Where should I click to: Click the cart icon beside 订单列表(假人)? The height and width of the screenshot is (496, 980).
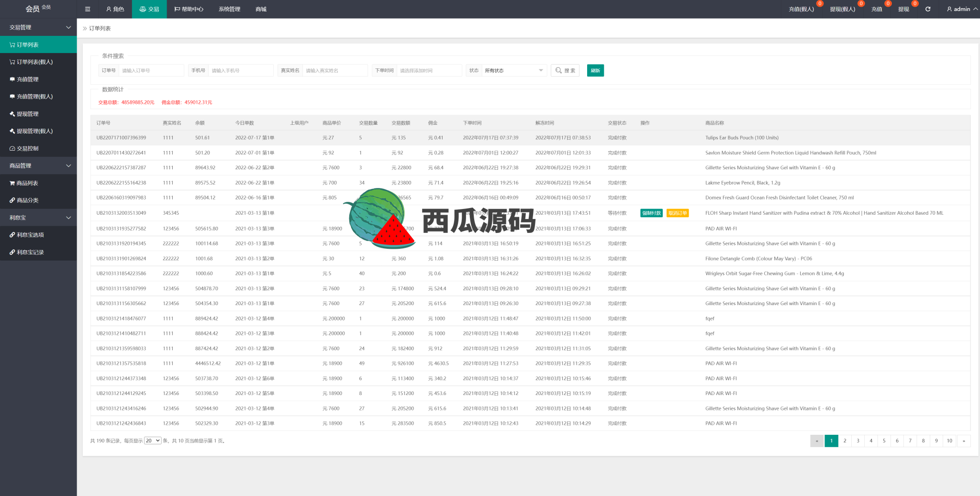12,62
